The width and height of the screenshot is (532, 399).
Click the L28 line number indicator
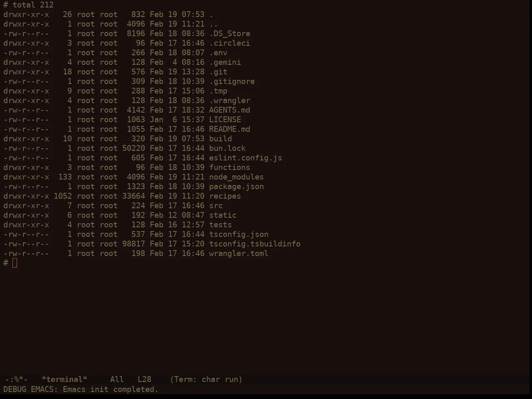(144, 379)
